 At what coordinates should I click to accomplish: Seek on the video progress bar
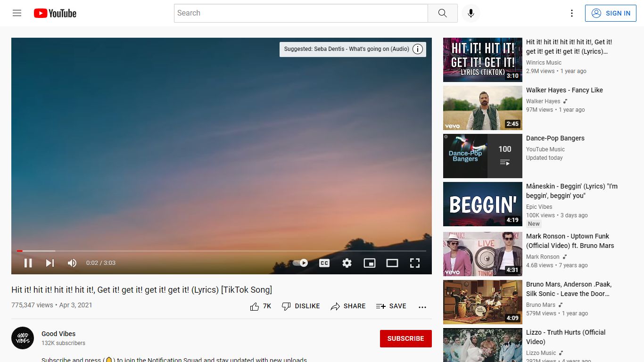222,251
